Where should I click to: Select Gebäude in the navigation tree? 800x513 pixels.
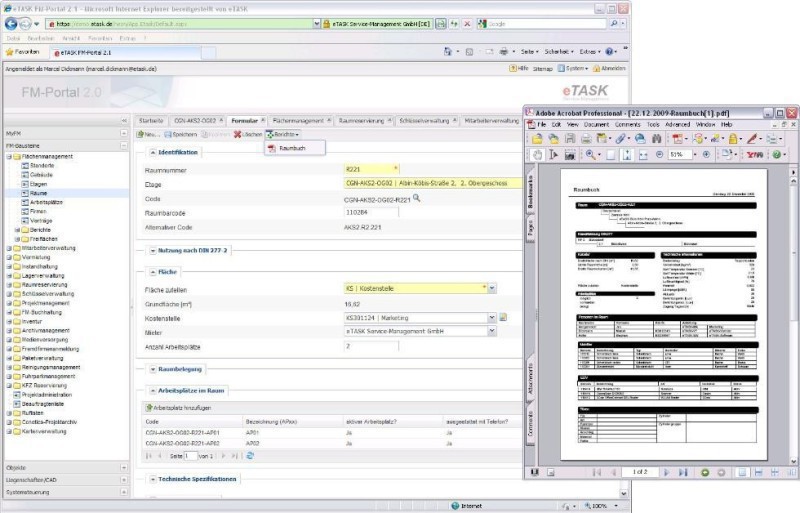37,175
